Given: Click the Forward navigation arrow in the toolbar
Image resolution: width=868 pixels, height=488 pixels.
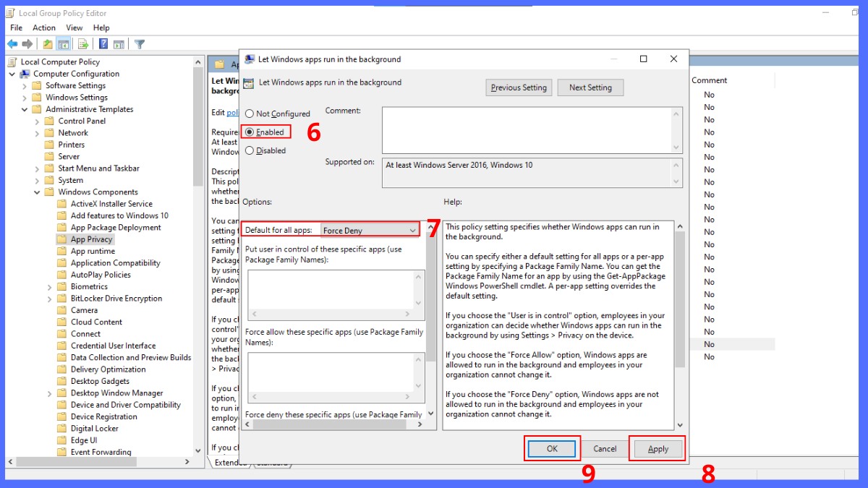Looking at the screenshot, I should [27, 43].
